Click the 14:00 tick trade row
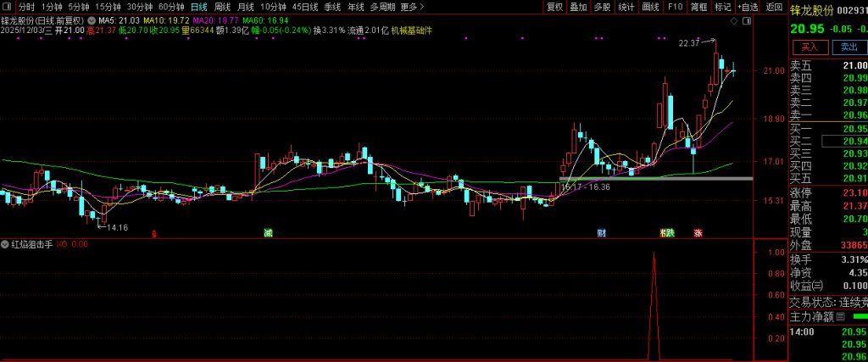Image resolution: width=868 pixels, height=362 pixels. (x=828, y=332)
